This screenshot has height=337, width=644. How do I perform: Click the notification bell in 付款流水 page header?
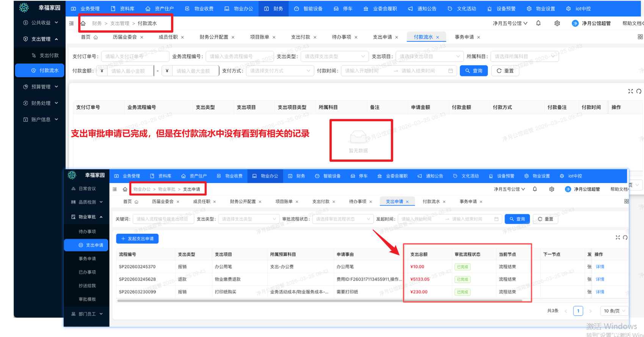[x=538, y=23]
